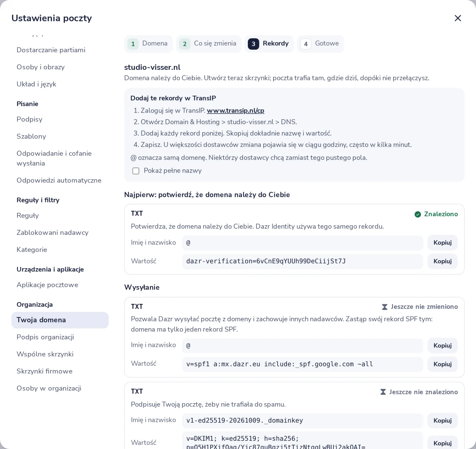Click the hourglass icon beside Jeszcze nie znaleziono
The width and height of the screenshot is (476, 449).
(x=383, y=392)
